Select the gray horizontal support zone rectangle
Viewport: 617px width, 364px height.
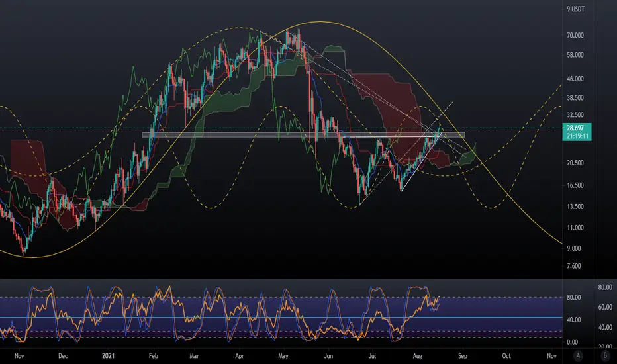coord(303,135)
